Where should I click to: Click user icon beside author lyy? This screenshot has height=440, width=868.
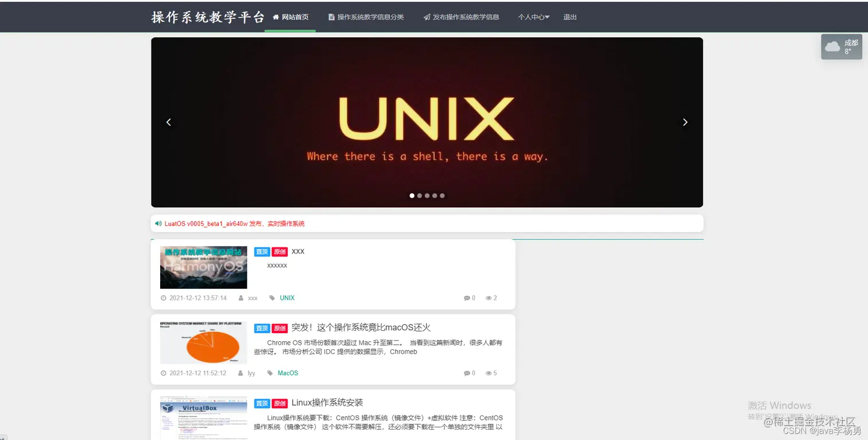pos(241,373)
